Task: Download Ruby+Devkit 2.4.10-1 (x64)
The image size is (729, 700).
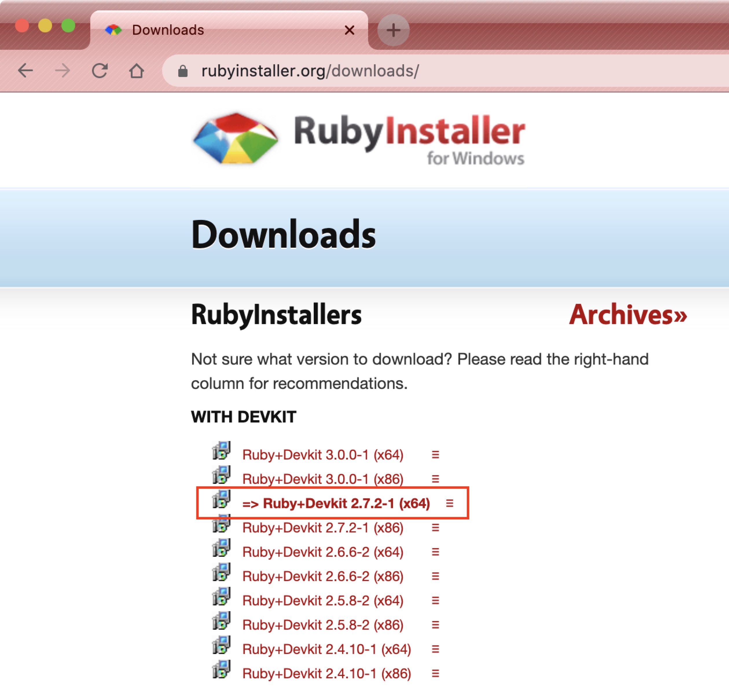Action: click(x=326, y=649)
